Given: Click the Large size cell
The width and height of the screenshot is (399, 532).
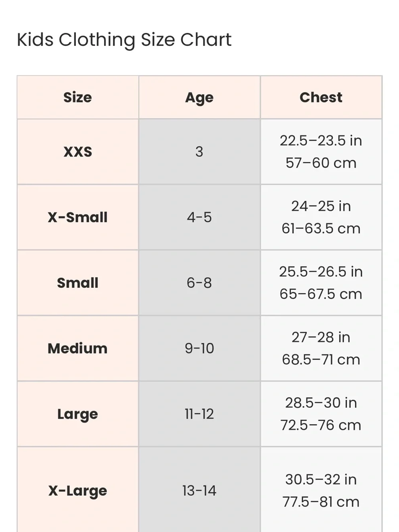Looking at the screenshot, I should tap(78, 414).
